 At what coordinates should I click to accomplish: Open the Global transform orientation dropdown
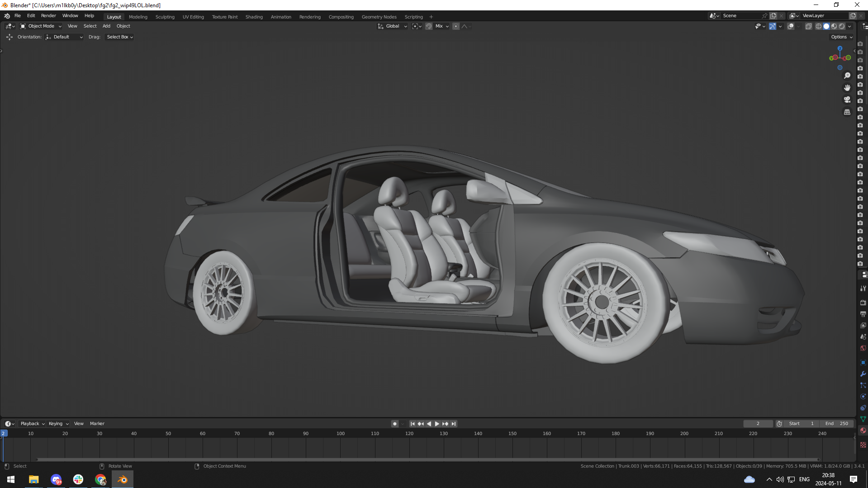pos(393,26)
